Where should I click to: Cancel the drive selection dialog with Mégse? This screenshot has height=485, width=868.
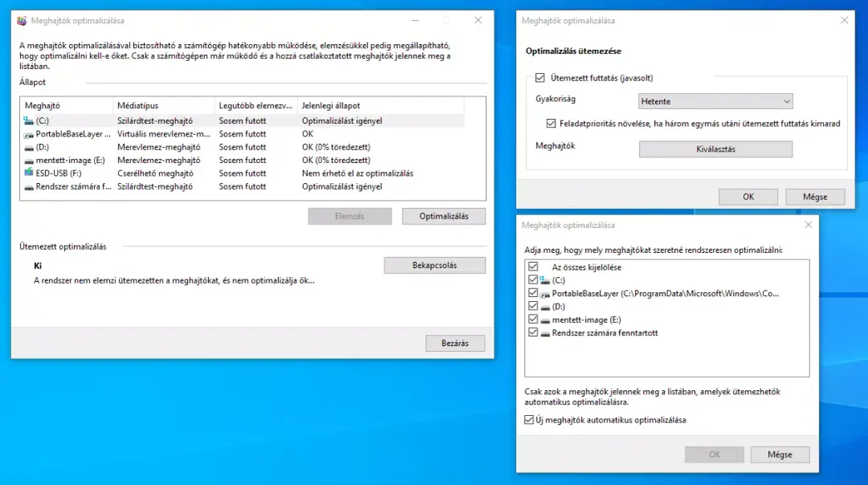coord(780,454)
